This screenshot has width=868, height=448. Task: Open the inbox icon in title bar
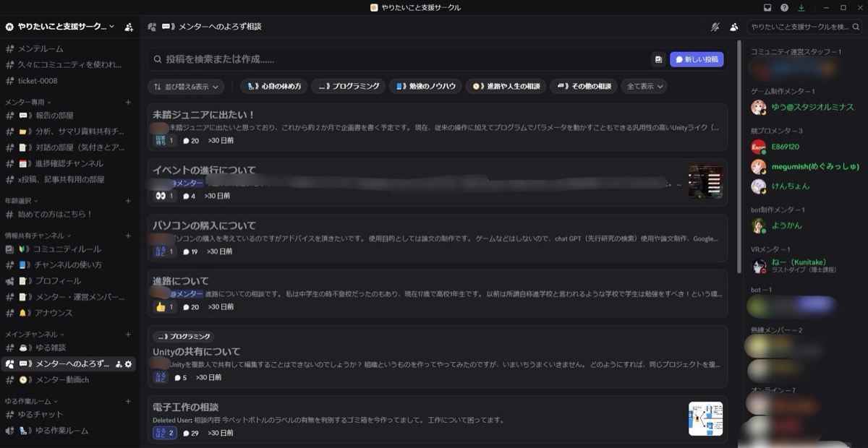click(768, 7)
